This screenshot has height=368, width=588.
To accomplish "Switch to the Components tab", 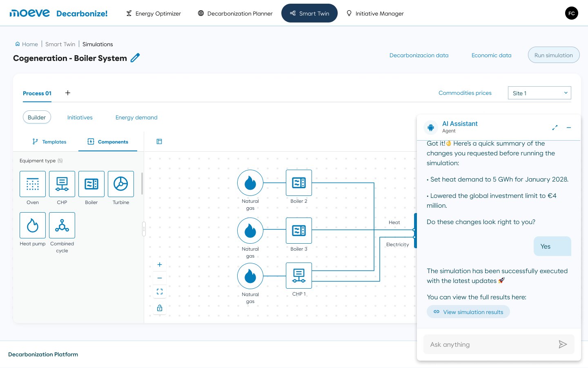I will tap(108, 142).
